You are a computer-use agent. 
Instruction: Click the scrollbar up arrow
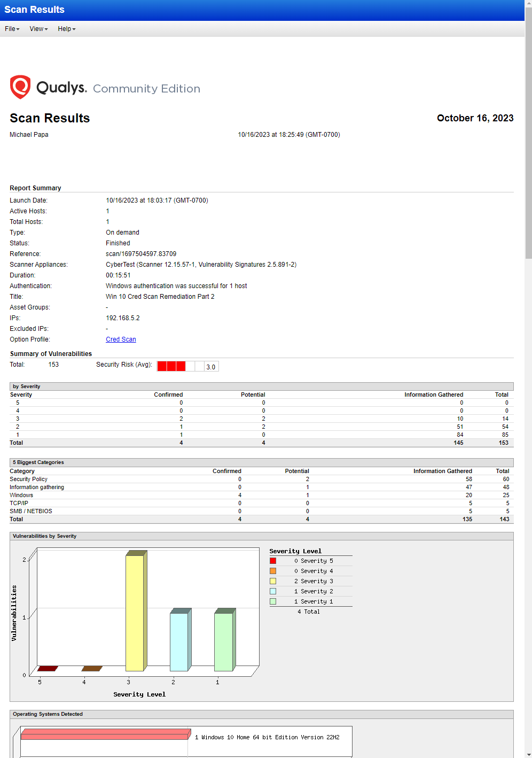click(x=528, y=4)
